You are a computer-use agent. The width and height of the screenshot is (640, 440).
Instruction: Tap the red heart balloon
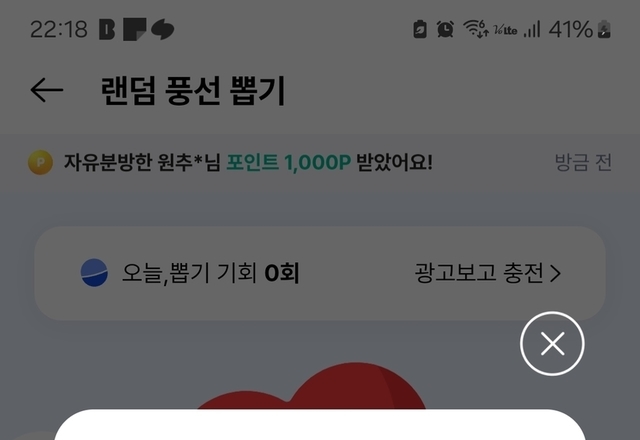tap(312, 386)
